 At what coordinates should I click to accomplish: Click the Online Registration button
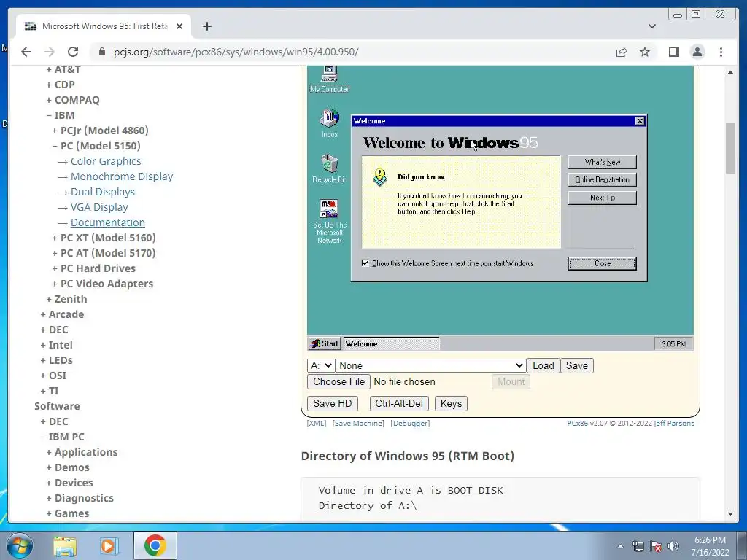coord(602,179)
